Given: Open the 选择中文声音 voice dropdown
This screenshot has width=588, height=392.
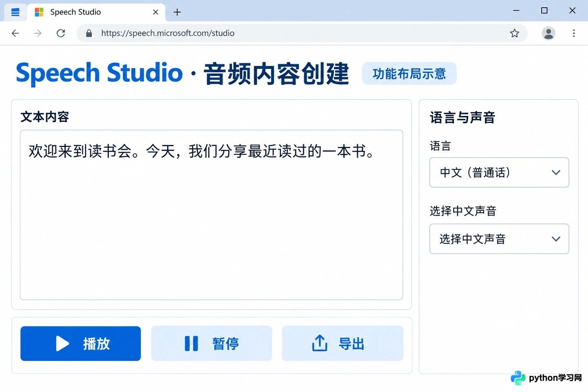Looking at the screenshot, I should [x=499, y=239].
